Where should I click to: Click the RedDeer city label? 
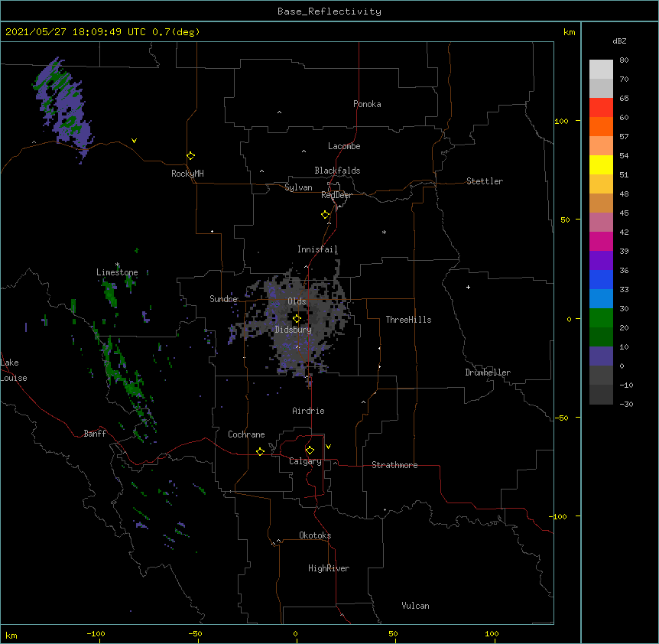[336, 195]
